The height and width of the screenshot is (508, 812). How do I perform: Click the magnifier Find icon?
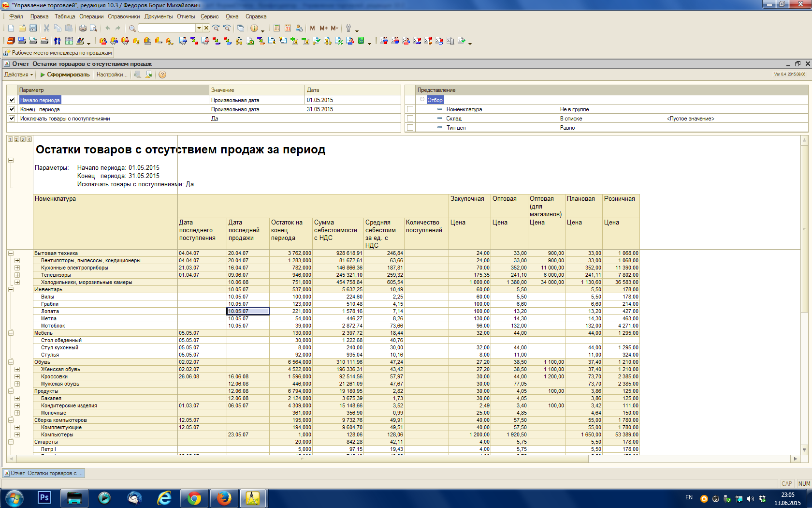(132, 28)
